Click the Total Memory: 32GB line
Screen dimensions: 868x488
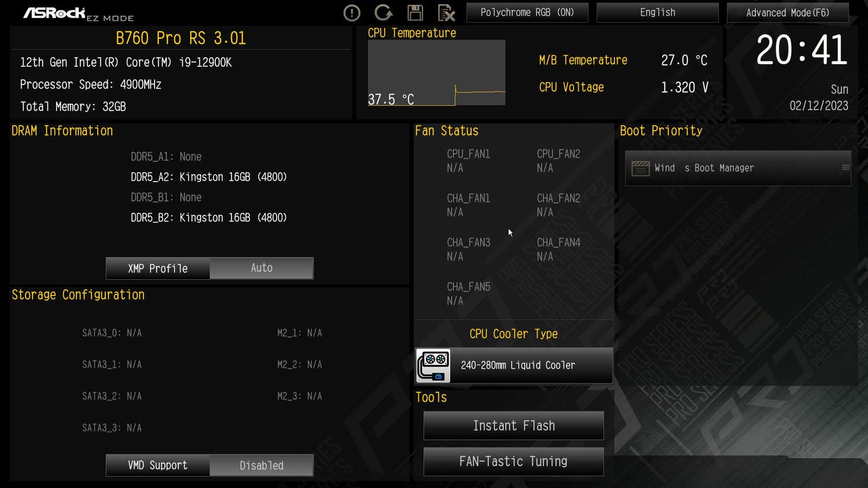(73, 106)
